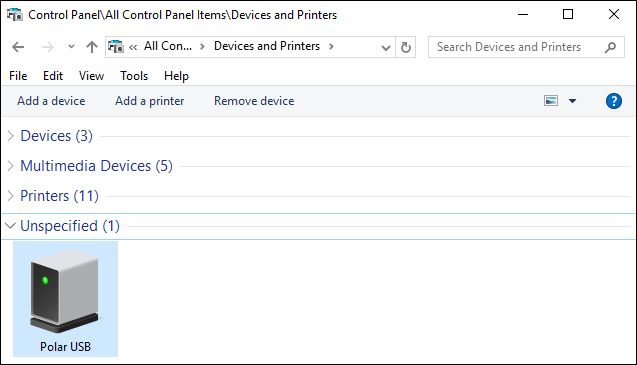
Task: Open the Tools menu
Action: click(x=134, y=76)
